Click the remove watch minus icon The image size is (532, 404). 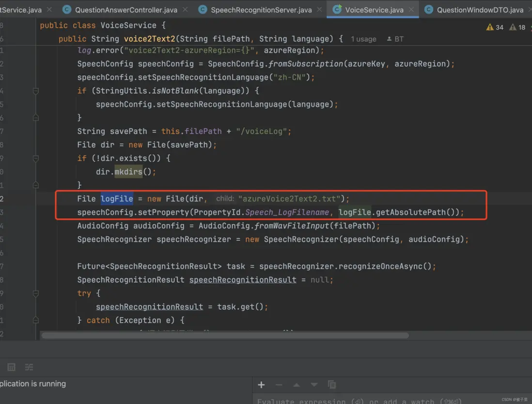tap(279, 385)
